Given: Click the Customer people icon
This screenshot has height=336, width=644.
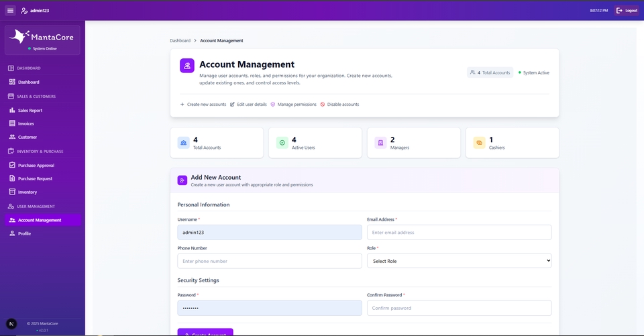Looking at the screenshot, I should click(x=12, y=137).
